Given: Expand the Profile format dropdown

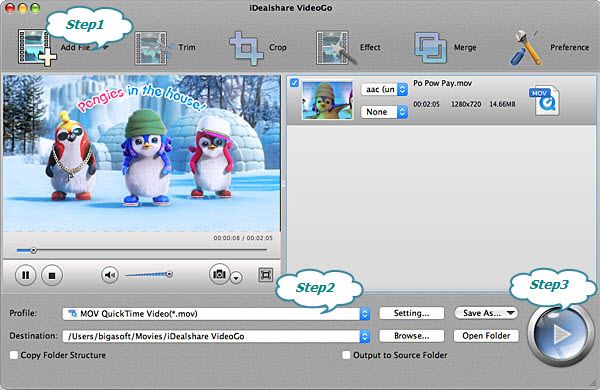Looking at the screenshot, I should 365,314.
